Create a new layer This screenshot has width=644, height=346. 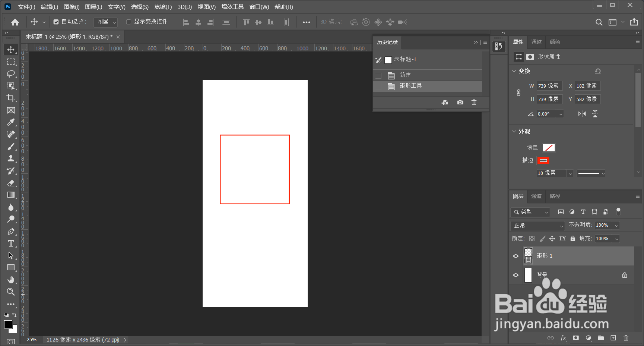pos(613,338)
